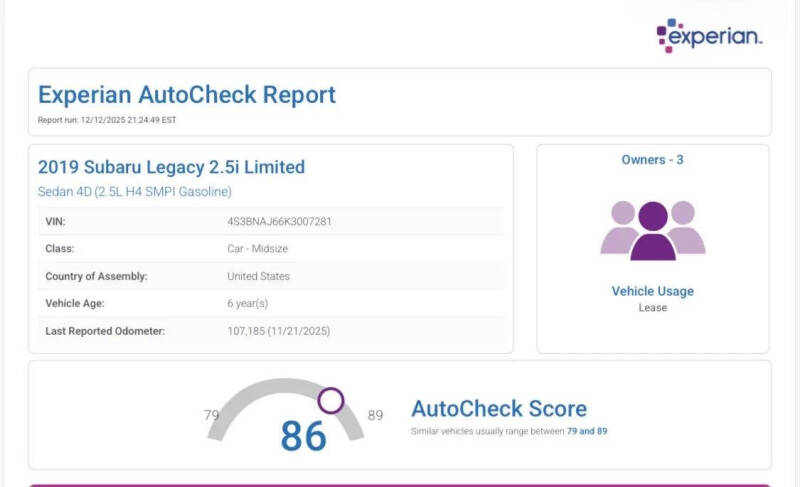Click the large score number 86
The height and width of the screenshot is (487, 800).
pos(303,436)
